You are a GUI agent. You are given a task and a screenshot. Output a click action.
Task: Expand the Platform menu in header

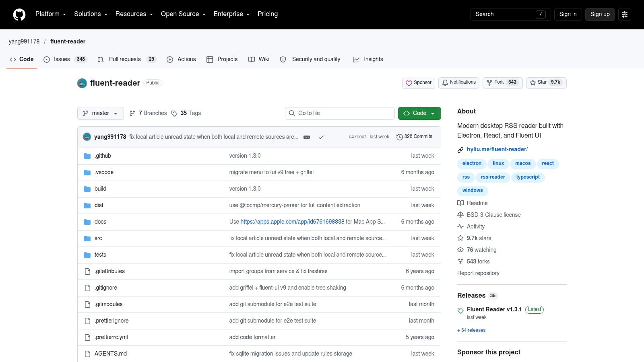51,14
